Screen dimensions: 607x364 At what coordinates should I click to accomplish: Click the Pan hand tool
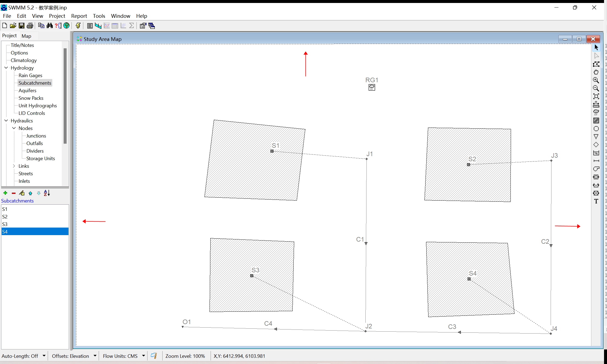pos(596,72)
